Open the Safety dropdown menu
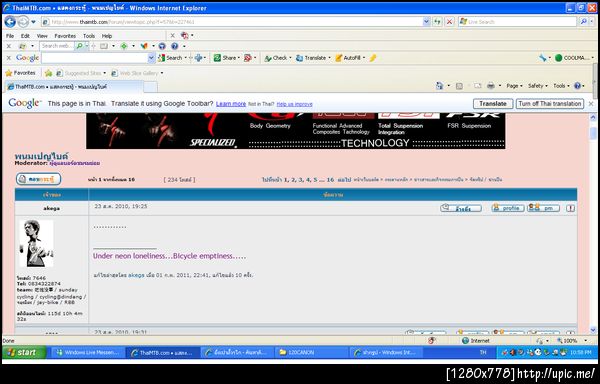Viewport: 600px width, 384px height. click(x=538, y=86)
